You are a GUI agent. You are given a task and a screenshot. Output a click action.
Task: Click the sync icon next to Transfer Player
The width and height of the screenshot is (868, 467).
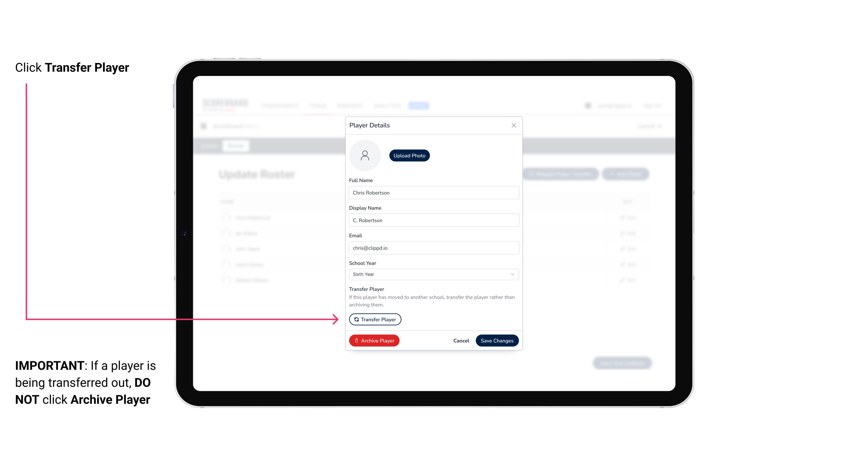355,319
